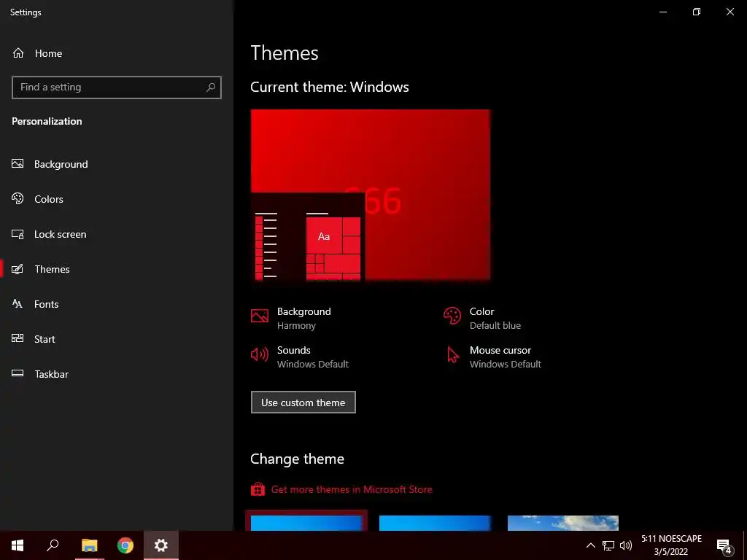Click the Fonts icon in sidebar
This screenshot has height=560, width=747.
18,304
